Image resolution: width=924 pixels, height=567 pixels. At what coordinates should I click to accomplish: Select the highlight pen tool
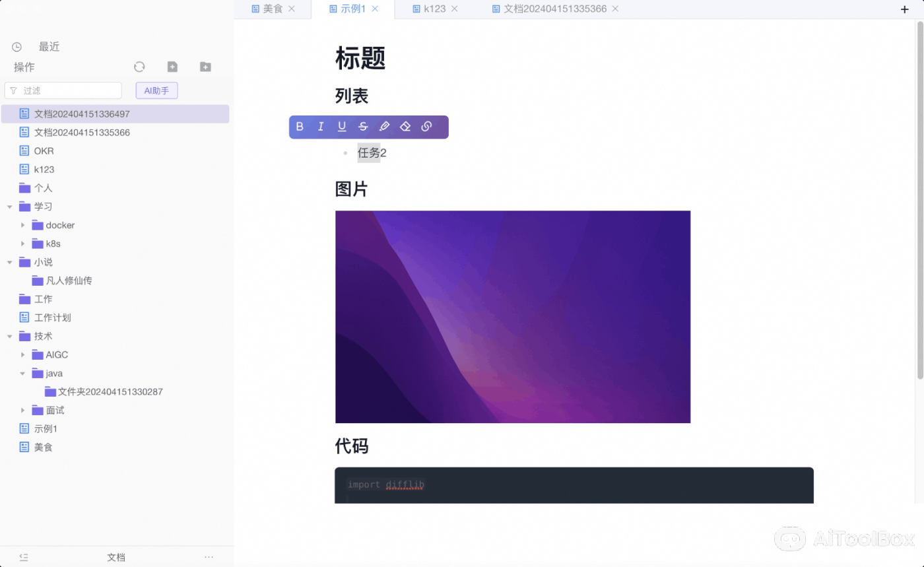point(385,126)
